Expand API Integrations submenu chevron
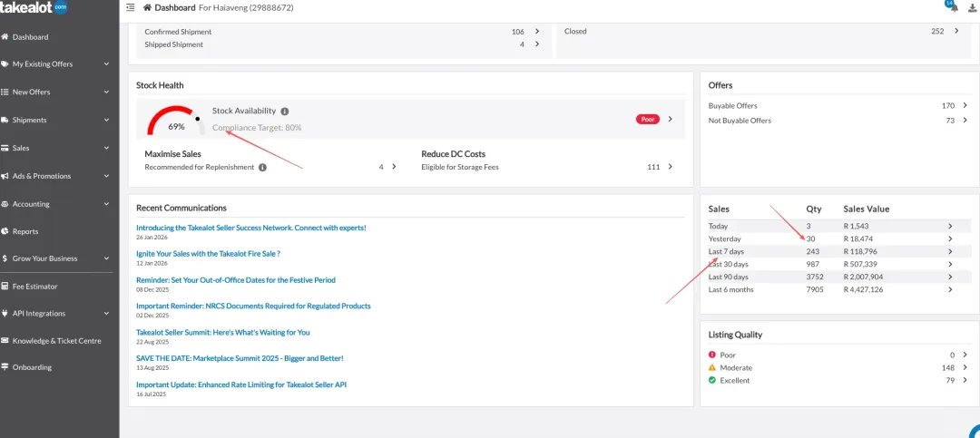This screenshot has width=980, height=438. click(107, 313)
